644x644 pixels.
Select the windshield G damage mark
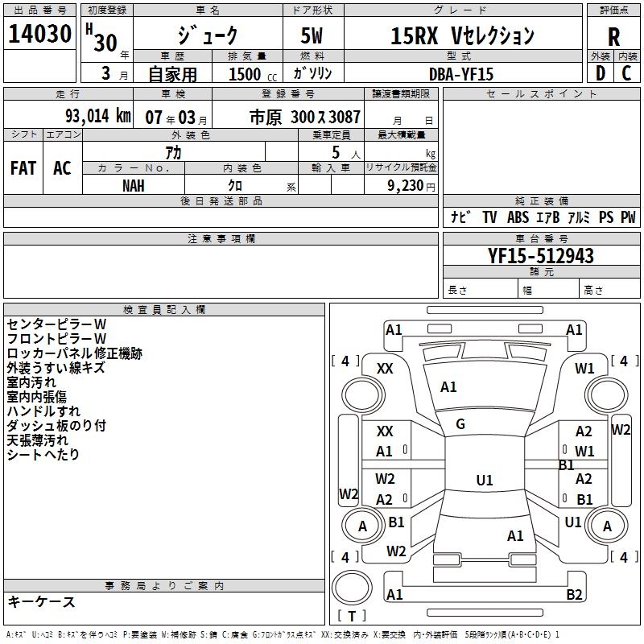click(460, 424)
